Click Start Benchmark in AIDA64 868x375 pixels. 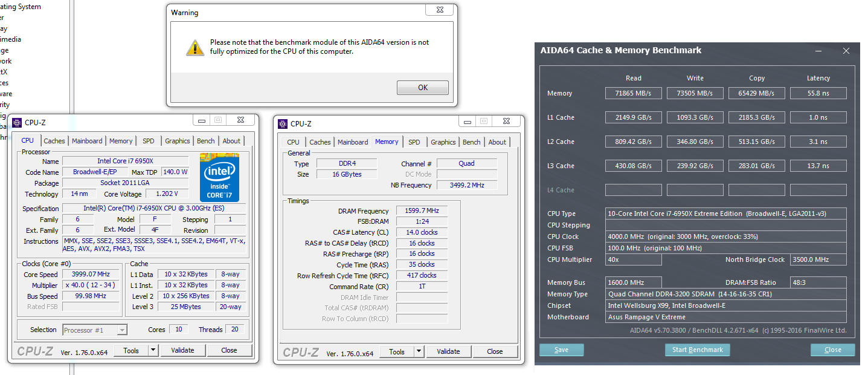[x=697, y=350]
